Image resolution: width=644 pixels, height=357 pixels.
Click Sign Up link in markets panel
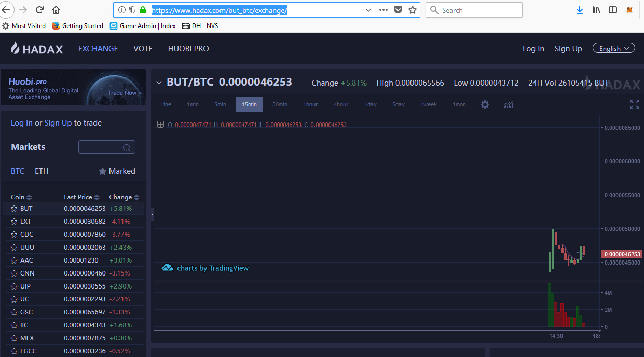58,123
